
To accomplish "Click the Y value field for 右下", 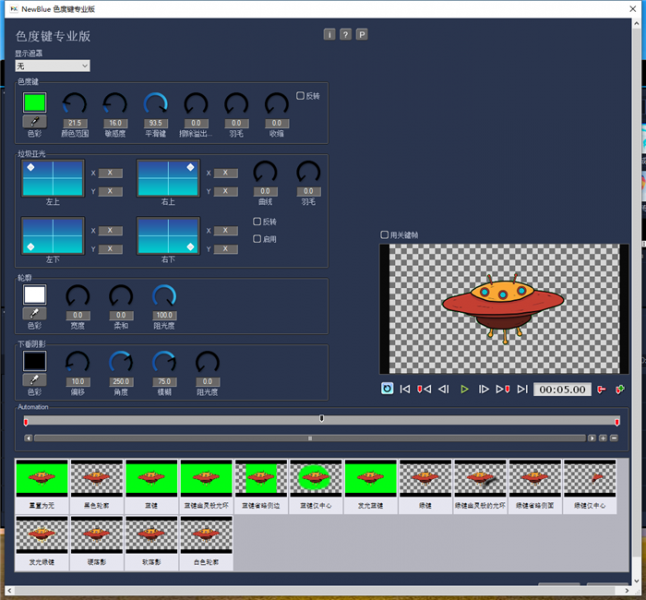I will tap(225, 249).
